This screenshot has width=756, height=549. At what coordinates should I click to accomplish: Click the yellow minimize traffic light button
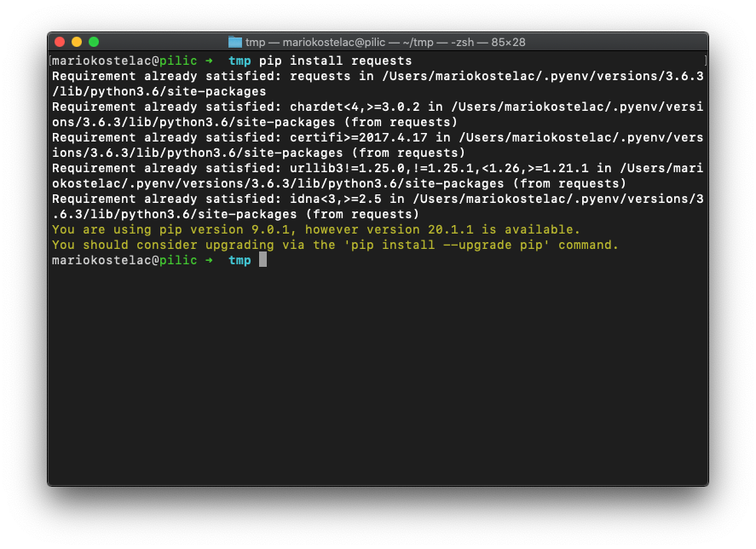tap(76, 40)
